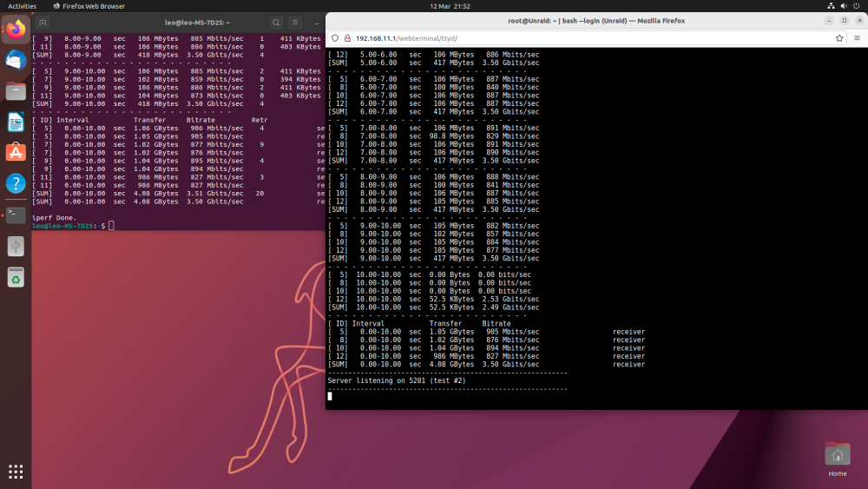Image resolution: width=868 pixels, height=489 pixels.
Task: Launch Thunderbird mail from the dock
Action: (16, 60)
